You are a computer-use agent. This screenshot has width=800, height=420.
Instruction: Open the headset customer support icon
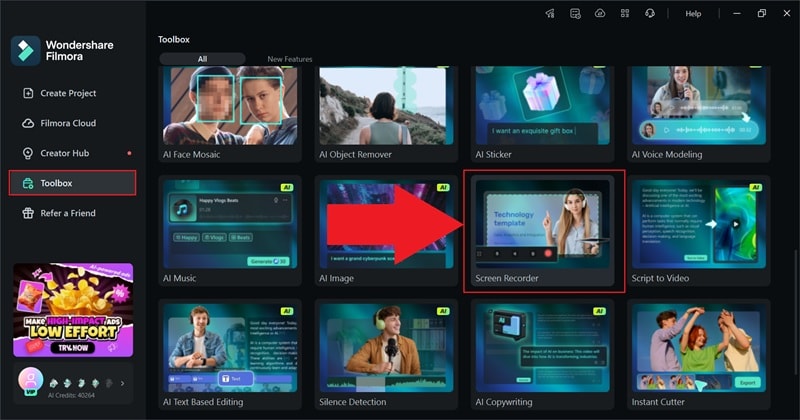650,14
